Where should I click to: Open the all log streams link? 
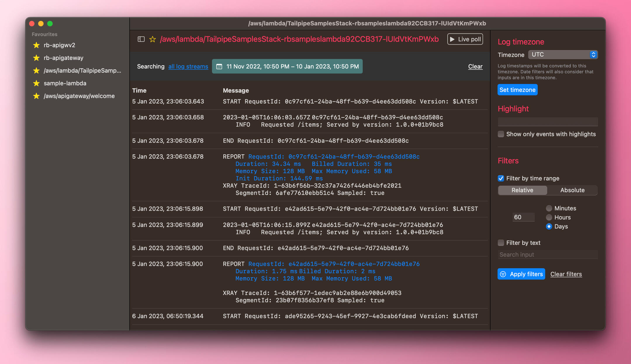[188, 67]
